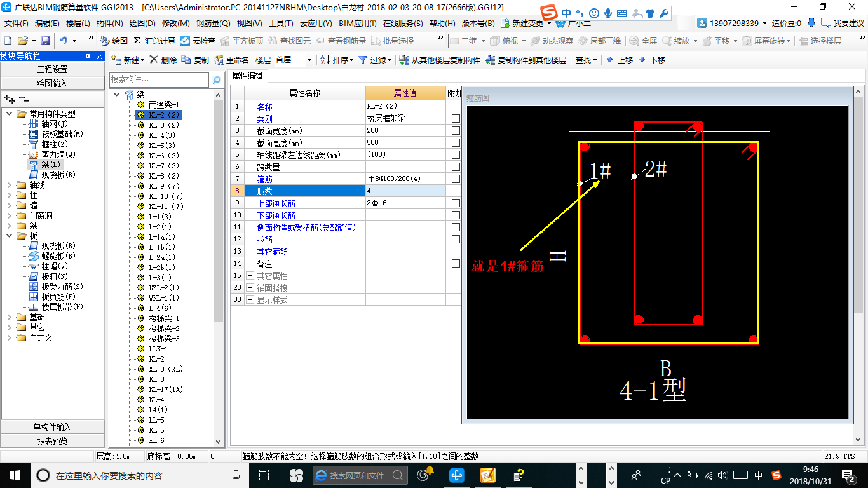Run 汇总计算 summary calculation

tap(154, 41)
